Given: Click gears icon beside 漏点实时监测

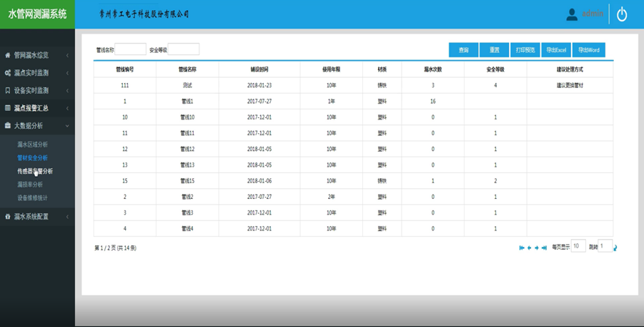Looking at the screenshot, I should [x=7, y=73].
